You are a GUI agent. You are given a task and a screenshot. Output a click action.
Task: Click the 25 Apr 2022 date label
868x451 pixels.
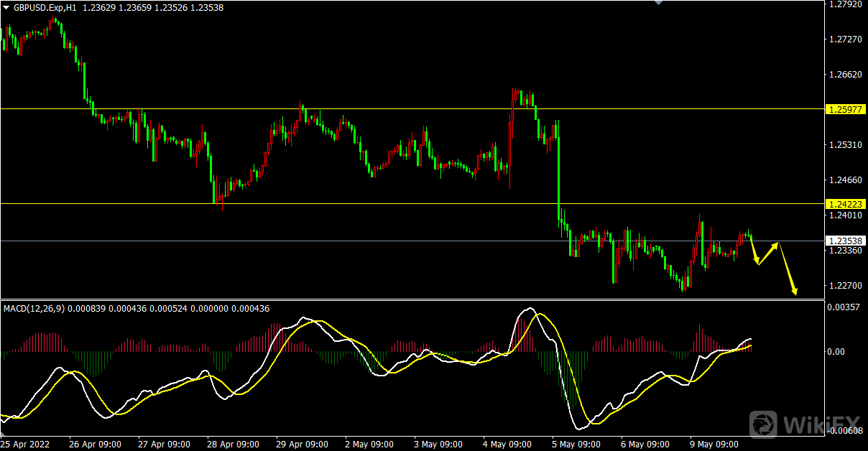pos(24,445)
